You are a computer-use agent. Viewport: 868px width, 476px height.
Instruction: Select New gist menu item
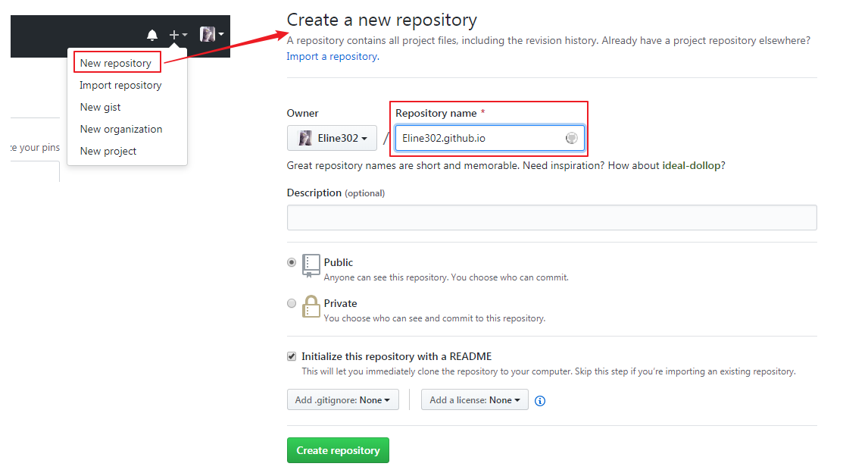tap(100, 107)
